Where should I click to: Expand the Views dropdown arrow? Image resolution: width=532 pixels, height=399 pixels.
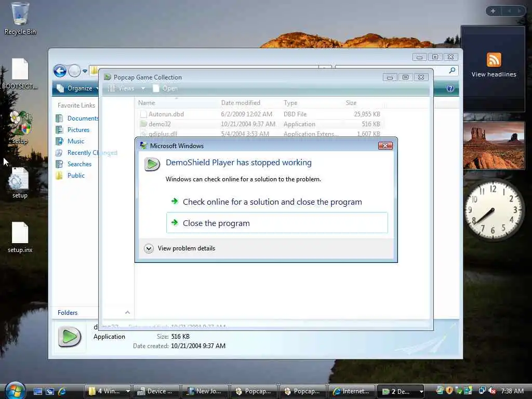(x=143, y=88)
